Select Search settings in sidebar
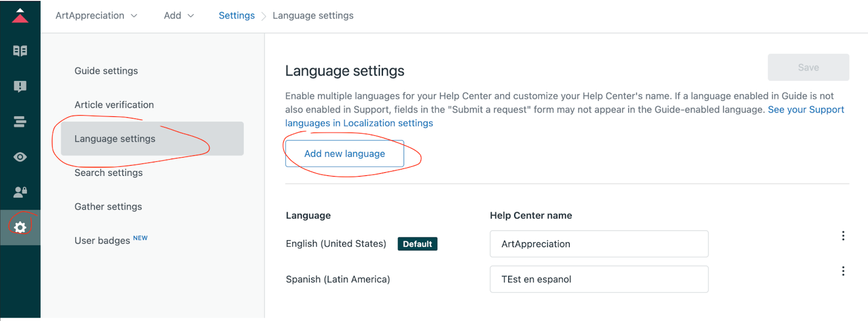 [108, 173]
